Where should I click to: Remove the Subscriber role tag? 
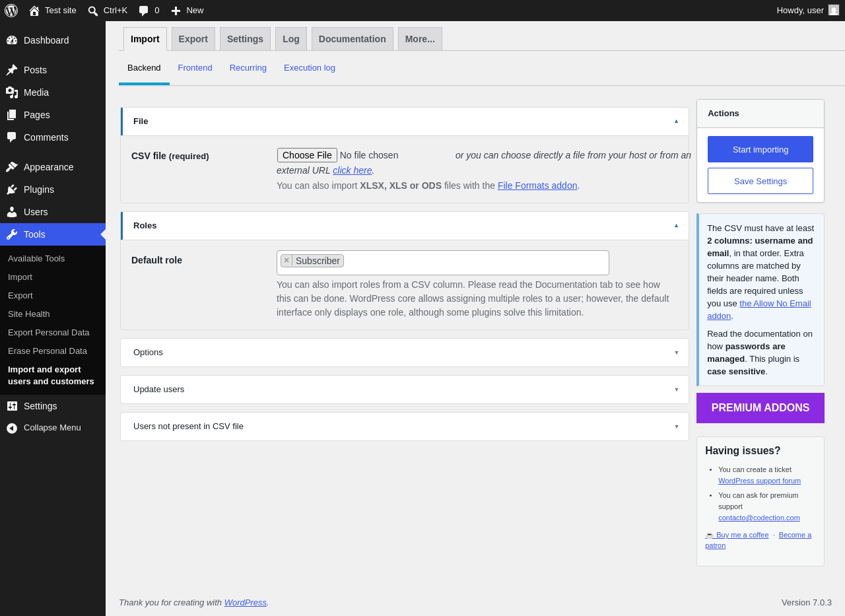287,260
